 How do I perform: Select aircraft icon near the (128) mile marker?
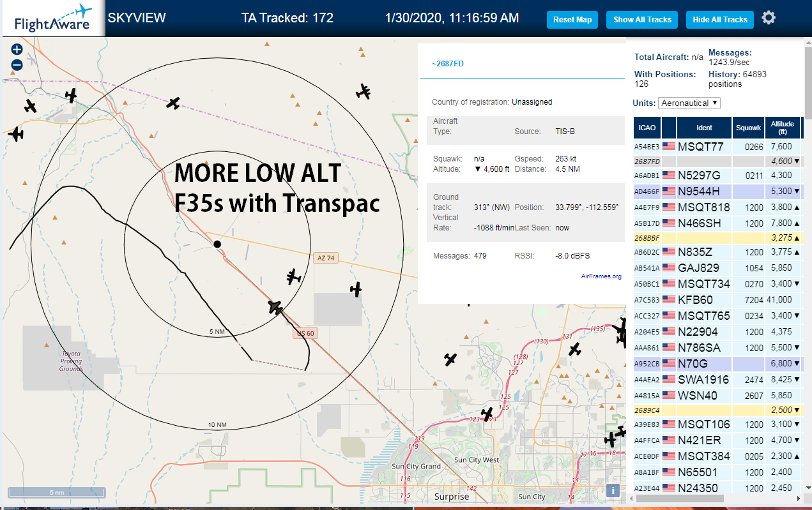tap(451, 359)
